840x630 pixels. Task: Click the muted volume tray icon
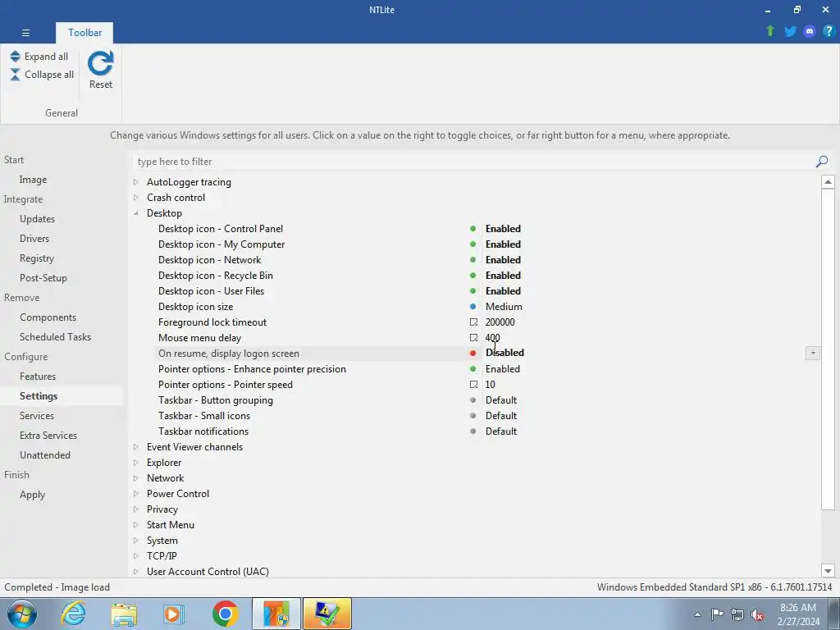click(x=757, y=614)
